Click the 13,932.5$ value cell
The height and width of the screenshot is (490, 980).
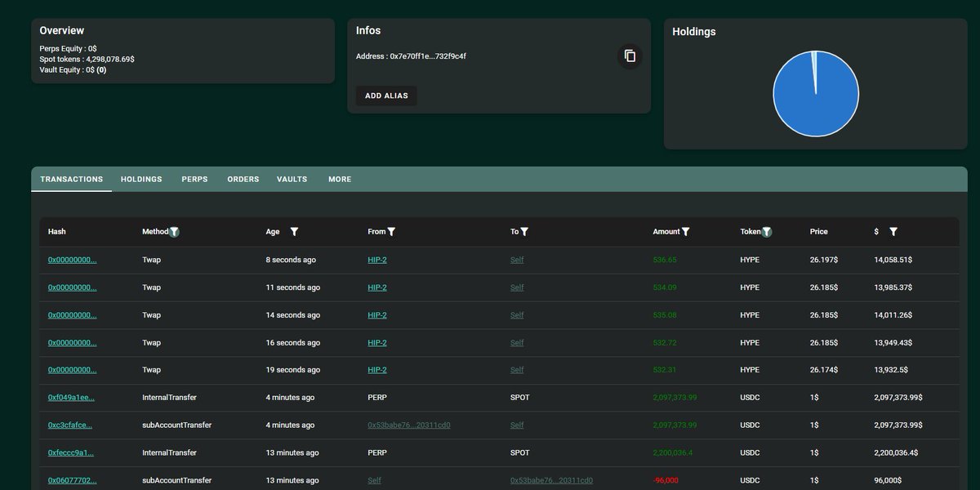(891, 370)
